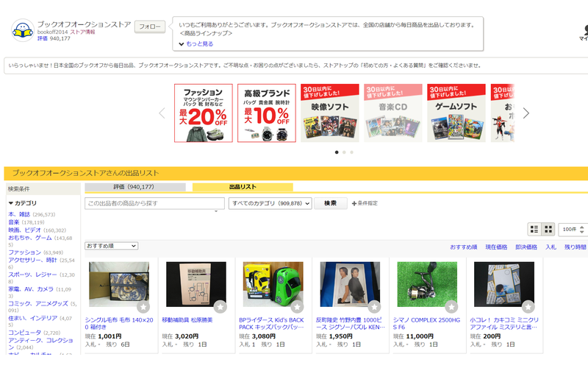Viewport: 588px width, 368px height.
Task: Open 移動補助具 松原勝美 title link
Action: 187,320
